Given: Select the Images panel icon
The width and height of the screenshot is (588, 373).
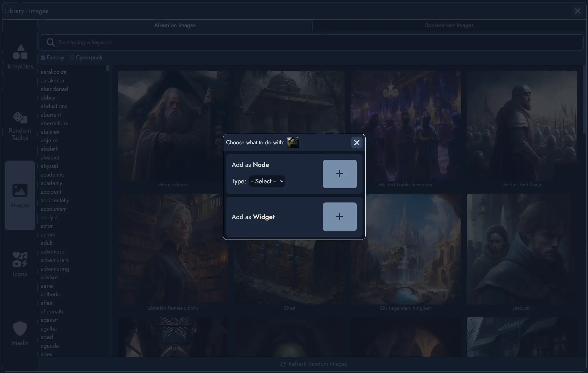Looking at the screenshot, I should click(19, 190).
